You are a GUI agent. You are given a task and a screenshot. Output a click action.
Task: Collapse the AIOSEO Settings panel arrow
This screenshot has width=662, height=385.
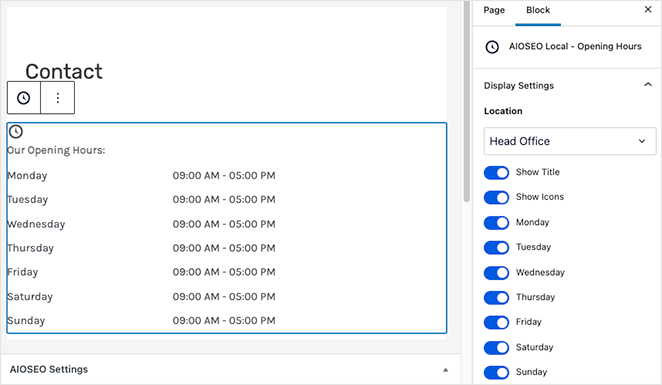pyautogui.click(x=445, y=370)
